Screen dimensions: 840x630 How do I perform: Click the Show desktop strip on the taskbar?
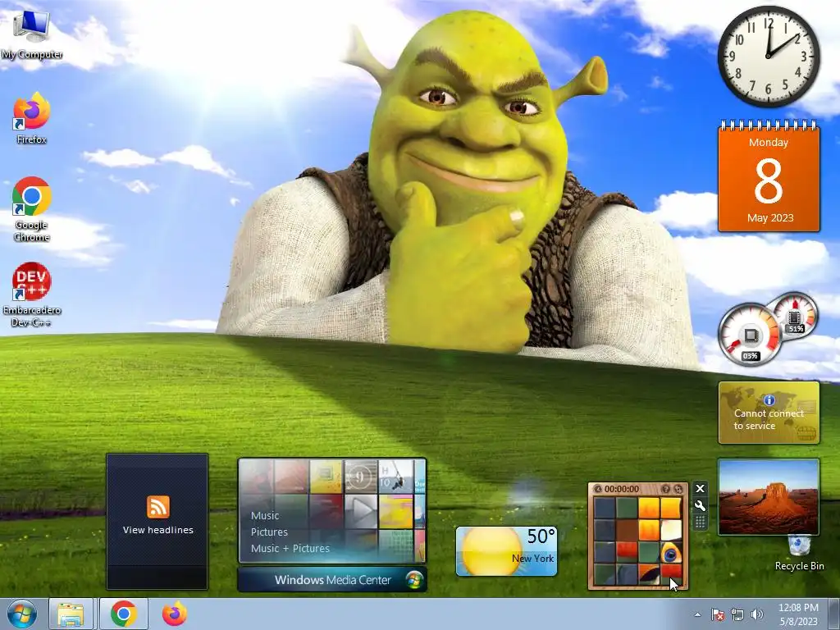point(834,614)
